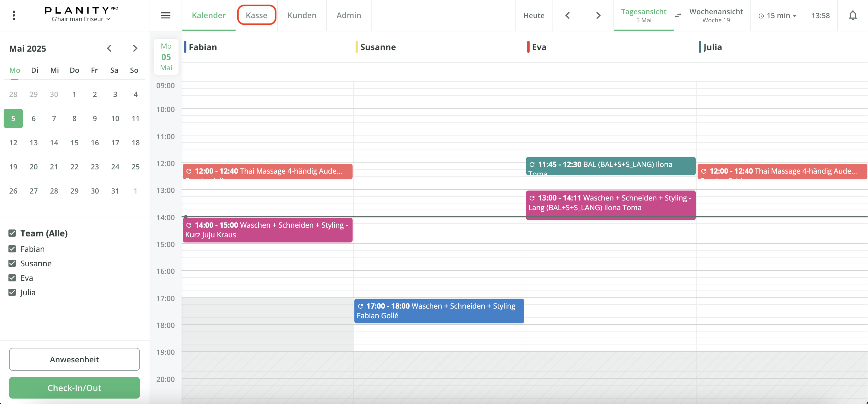The width and height of the screenshot is (868, 404).
Task: Open the Kasse tab
Action: [x=256, y=15]
